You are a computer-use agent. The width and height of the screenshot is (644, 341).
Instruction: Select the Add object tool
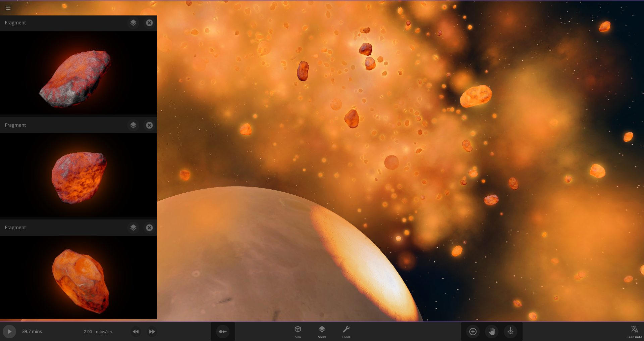tap(473, 332)
